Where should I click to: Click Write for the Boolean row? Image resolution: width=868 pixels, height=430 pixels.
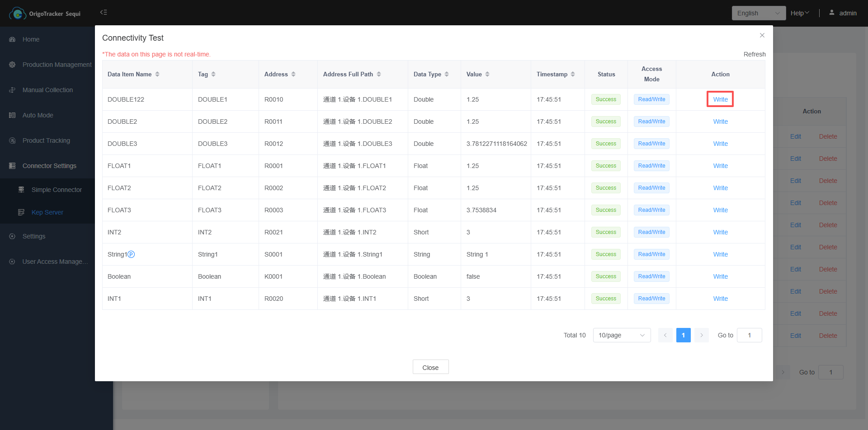(720, 276)
